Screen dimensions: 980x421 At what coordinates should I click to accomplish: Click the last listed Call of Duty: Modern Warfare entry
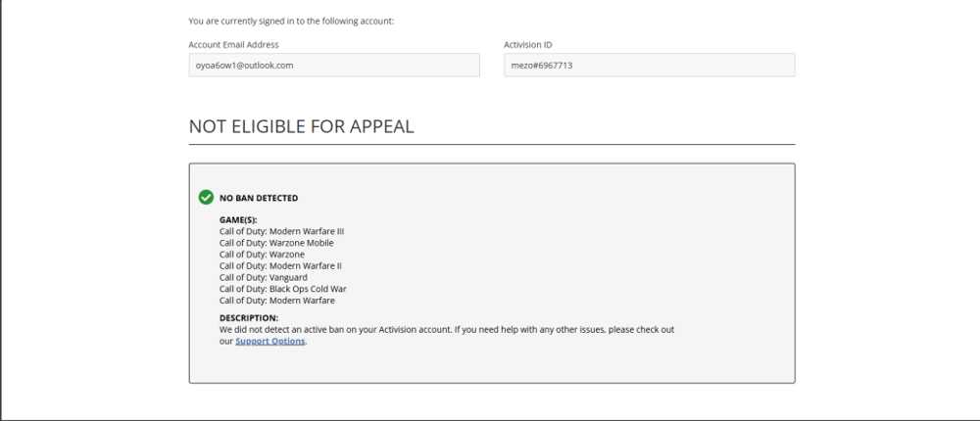click(276, 301)
